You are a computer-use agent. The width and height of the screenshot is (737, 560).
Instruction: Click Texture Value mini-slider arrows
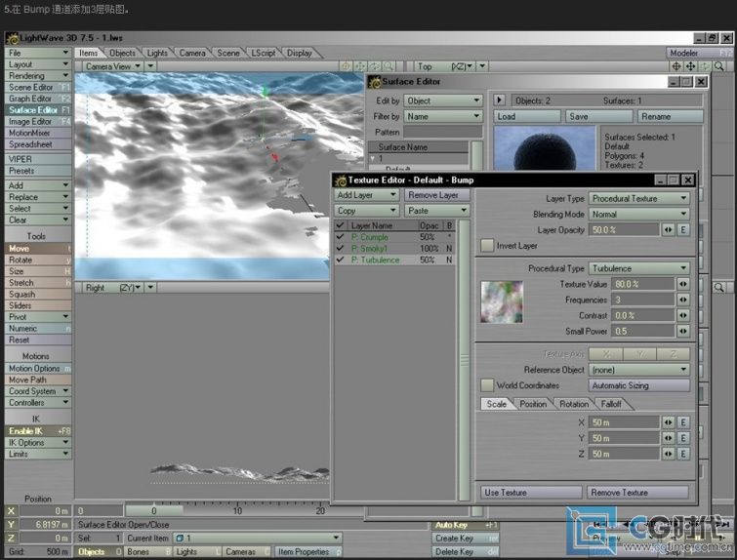point(683,284)
